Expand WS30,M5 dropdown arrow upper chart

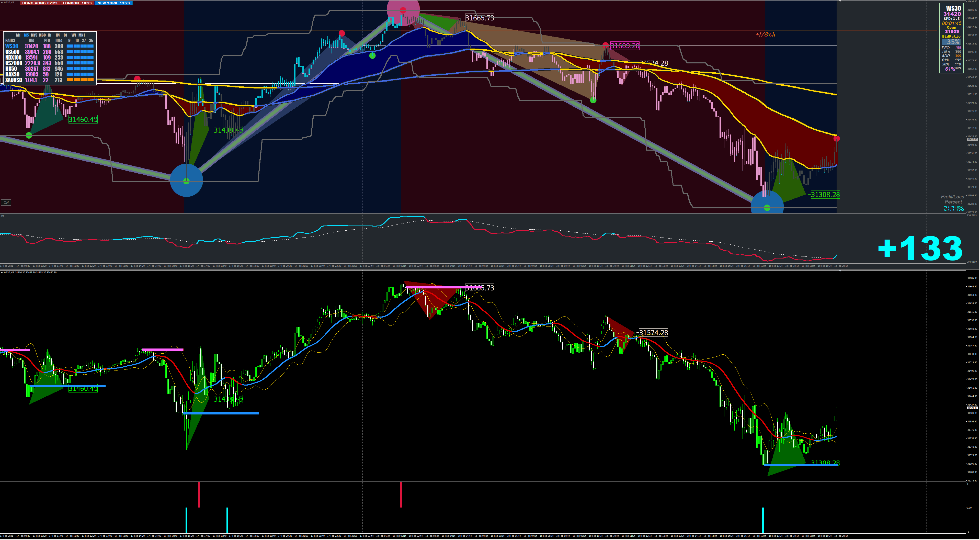coord(2,3)
